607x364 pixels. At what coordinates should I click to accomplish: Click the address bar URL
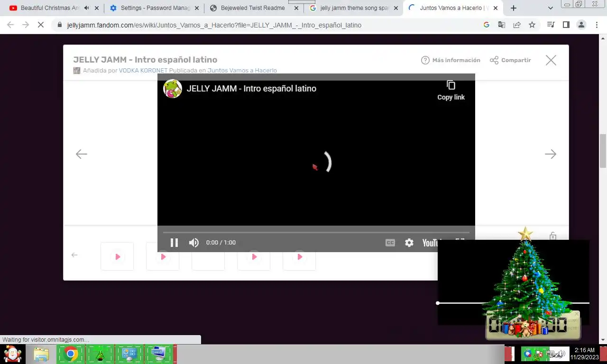pos(214,25)
